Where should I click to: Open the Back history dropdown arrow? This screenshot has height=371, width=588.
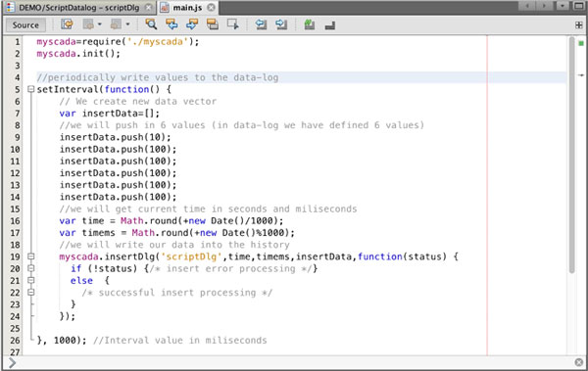(99, 24)
